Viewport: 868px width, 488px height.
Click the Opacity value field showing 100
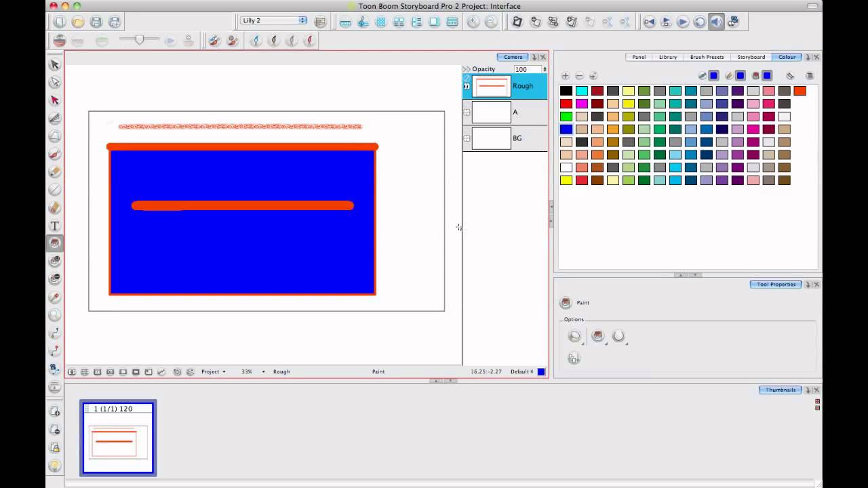[527, 69]
